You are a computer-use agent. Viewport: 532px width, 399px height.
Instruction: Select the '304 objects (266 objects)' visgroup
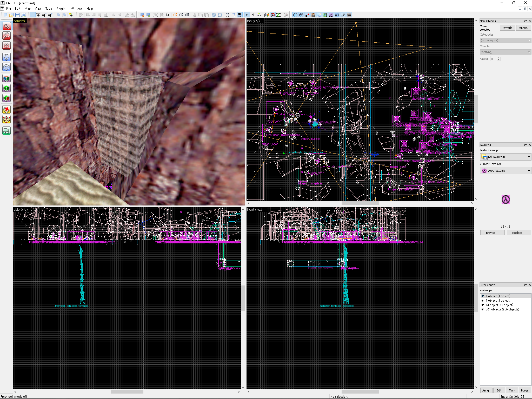pyautogui.click(x=506, y=309)
